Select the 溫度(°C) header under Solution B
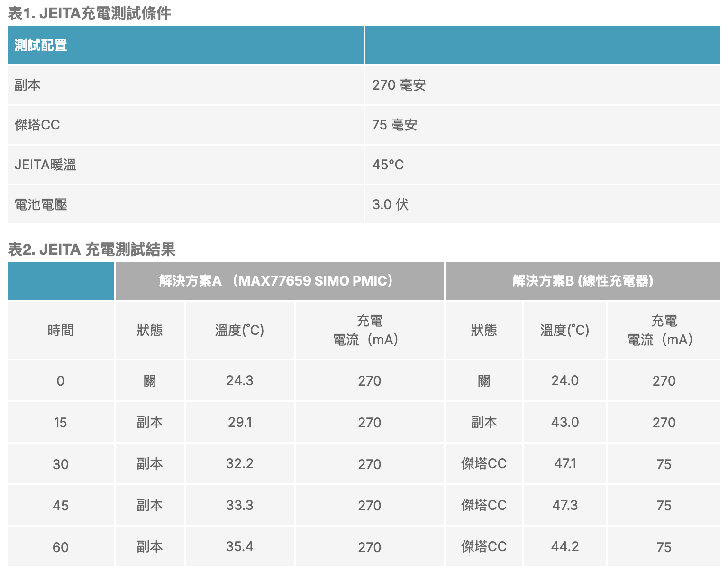 coord(564,330)
